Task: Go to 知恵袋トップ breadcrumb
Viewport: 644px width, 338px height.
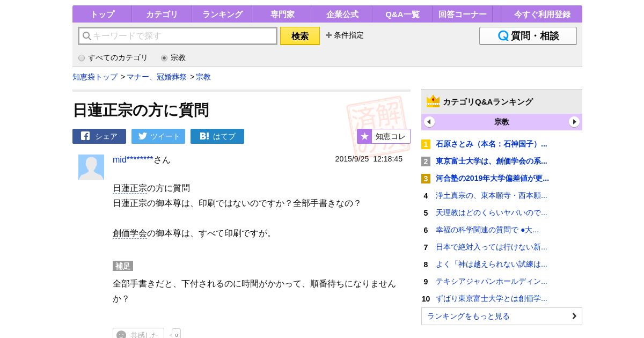Action: click(95, 77)
